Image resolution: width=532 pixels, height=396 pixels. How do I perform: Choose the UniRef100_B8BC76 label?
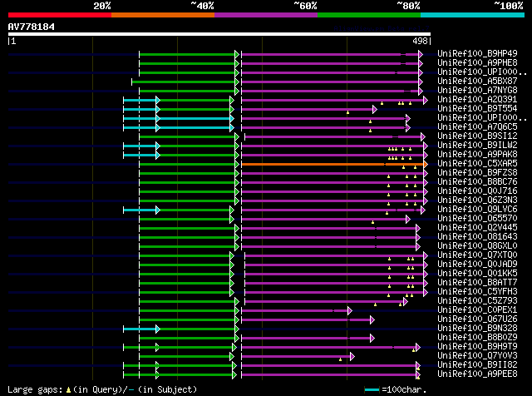(477, 181)
